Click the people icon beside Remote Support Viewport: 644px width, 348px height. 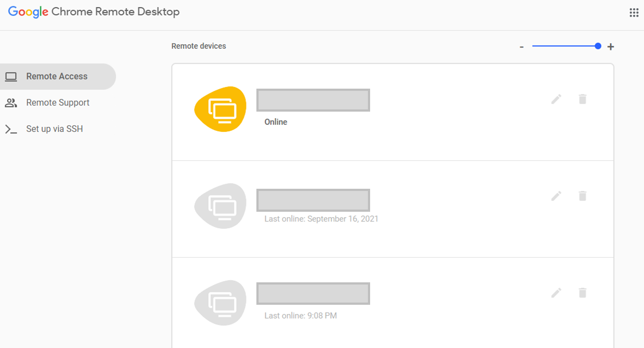[x=11, y=103]
